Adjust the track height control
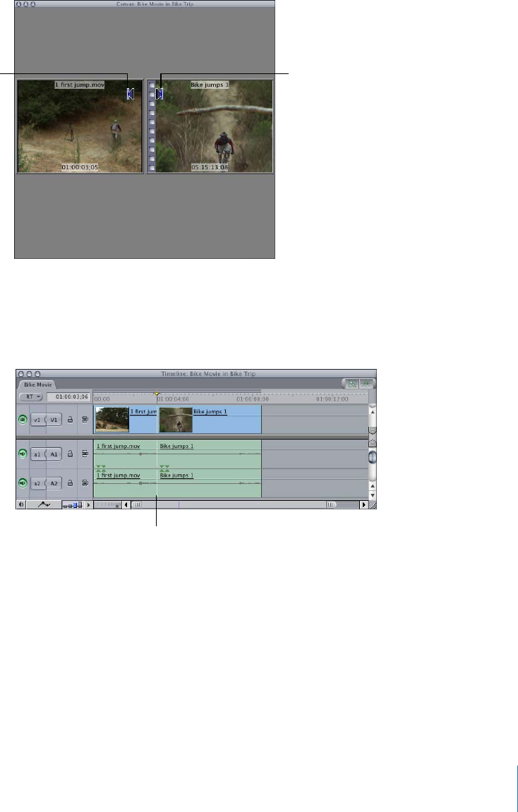The width and height of the screenshot is (518, 812). 71,504
